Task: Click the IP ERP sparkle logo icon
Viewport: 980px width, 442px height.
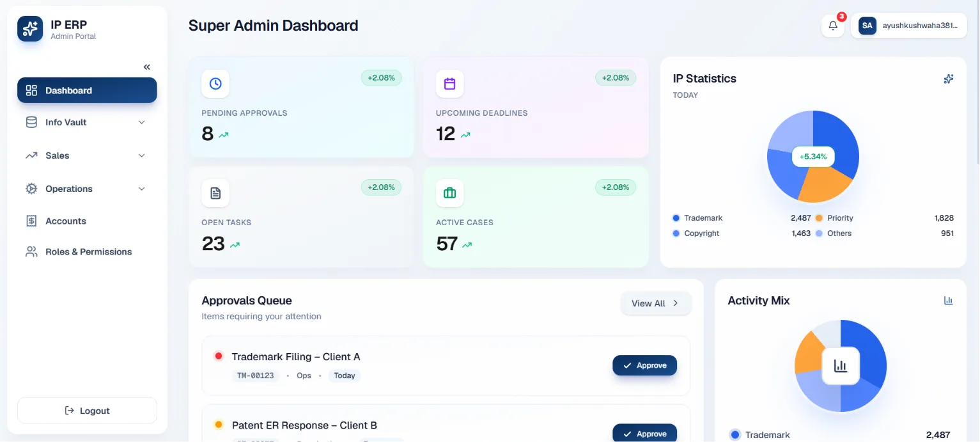Action: pyautogui.click(x=30, y=29)
